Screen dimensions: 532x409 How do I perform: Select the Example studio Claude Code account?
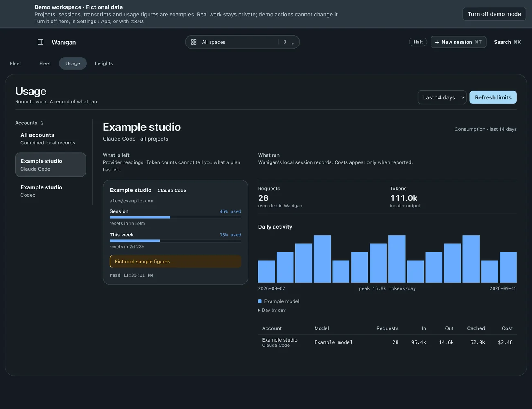(50, 165)
